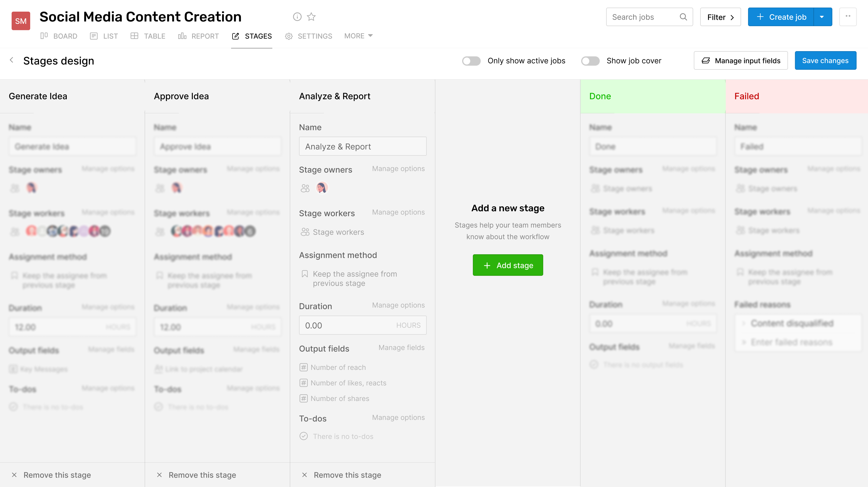Click the SM project avatar

point(21,21)
